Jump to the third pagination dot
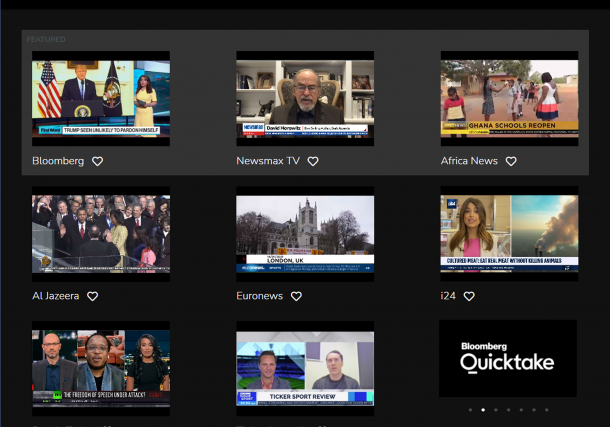Screen dimensions: 610x427 [496, 410]
